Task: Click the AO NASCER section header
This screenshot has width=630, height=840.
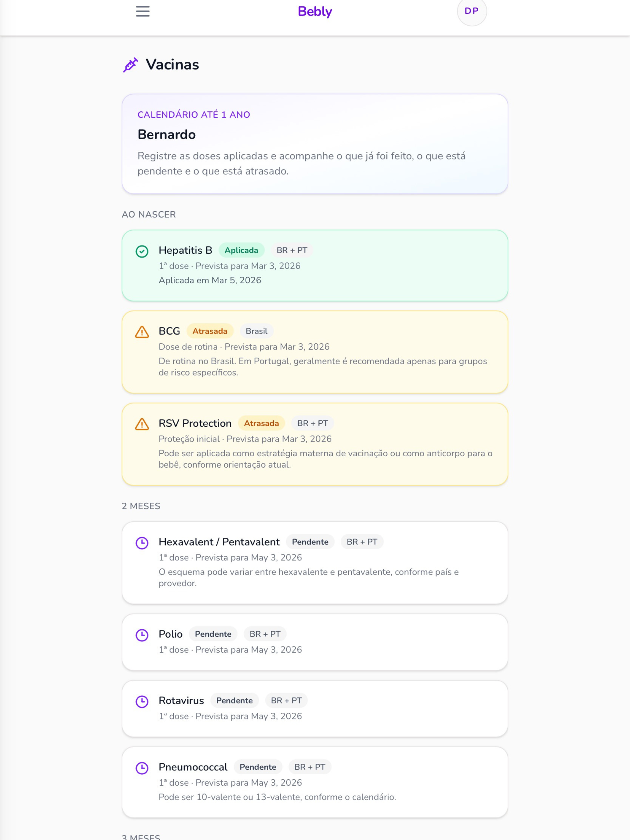Action: [x=149, y=215]
